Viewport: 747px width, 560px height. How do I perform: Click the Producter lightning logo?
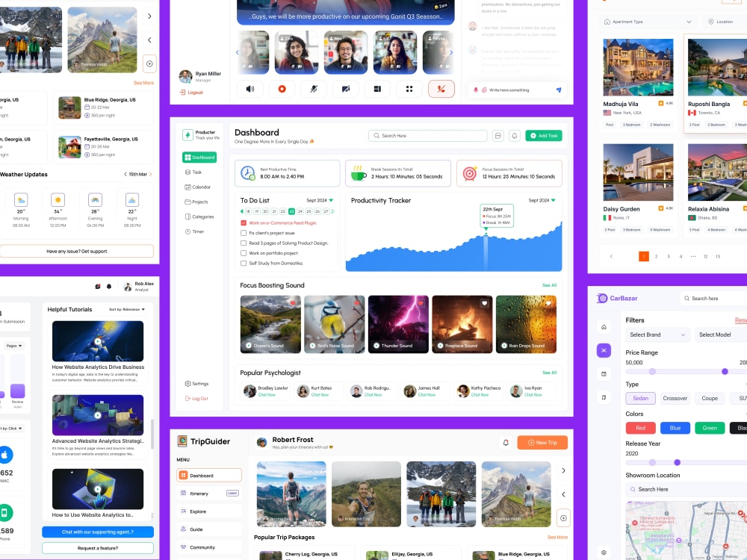coord(187,135)
